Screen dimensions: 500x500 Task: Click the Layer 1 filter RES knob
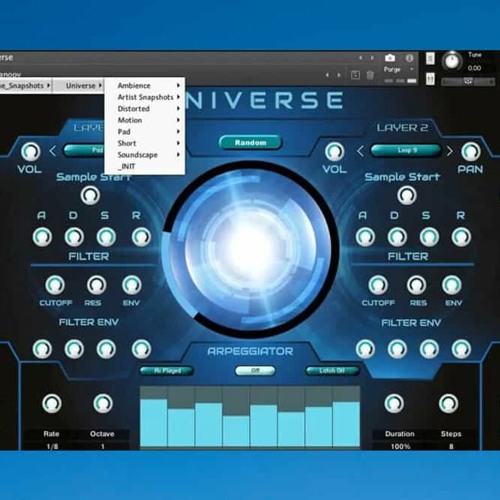pyautogui.click(x=96, y=285)
